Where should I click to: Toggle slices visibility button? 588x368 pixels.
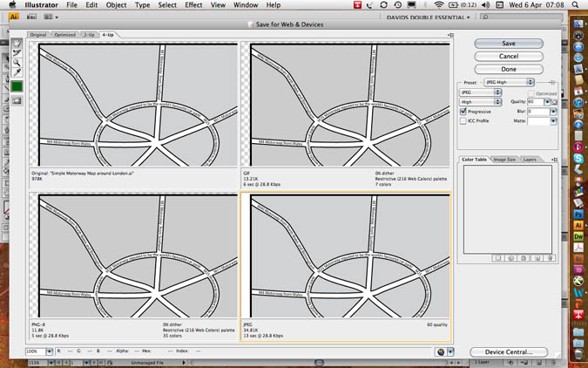[x=17, y=99]
